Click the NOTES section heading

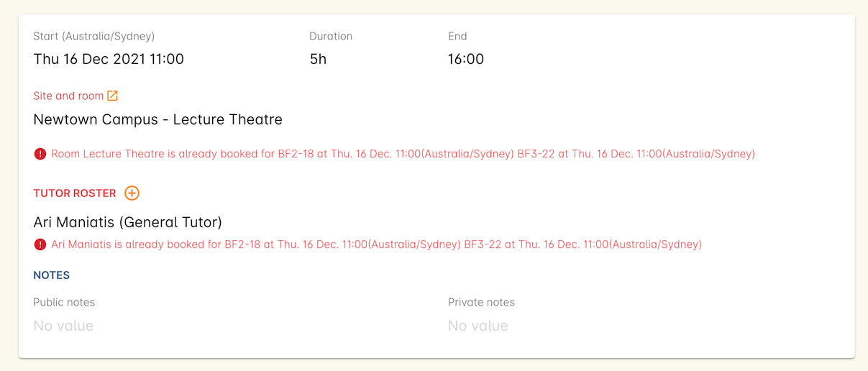[x=52, y=275]
